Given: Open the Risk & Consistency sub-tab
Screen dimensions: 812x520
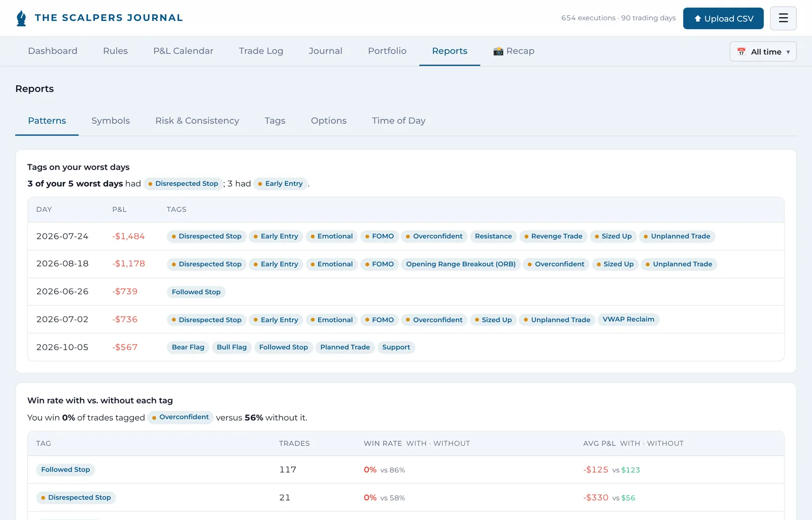Looking at the screenshot, I should click(197, 121).
